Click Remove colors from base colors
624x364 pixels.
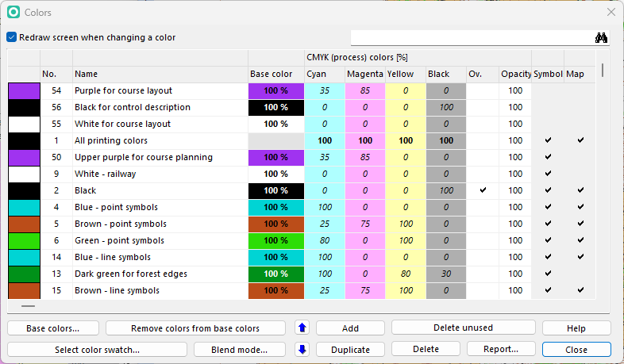coord(195,328)
